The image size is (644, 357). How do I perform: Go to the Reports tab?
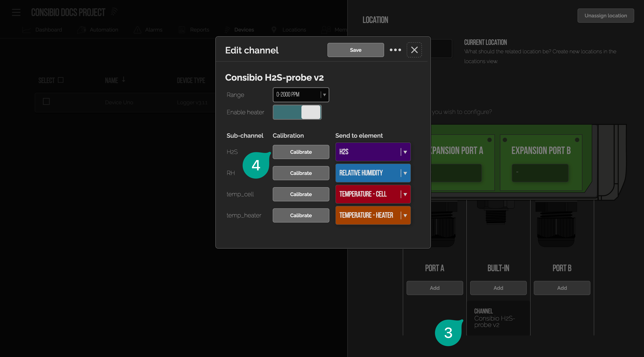pos(194,30)
